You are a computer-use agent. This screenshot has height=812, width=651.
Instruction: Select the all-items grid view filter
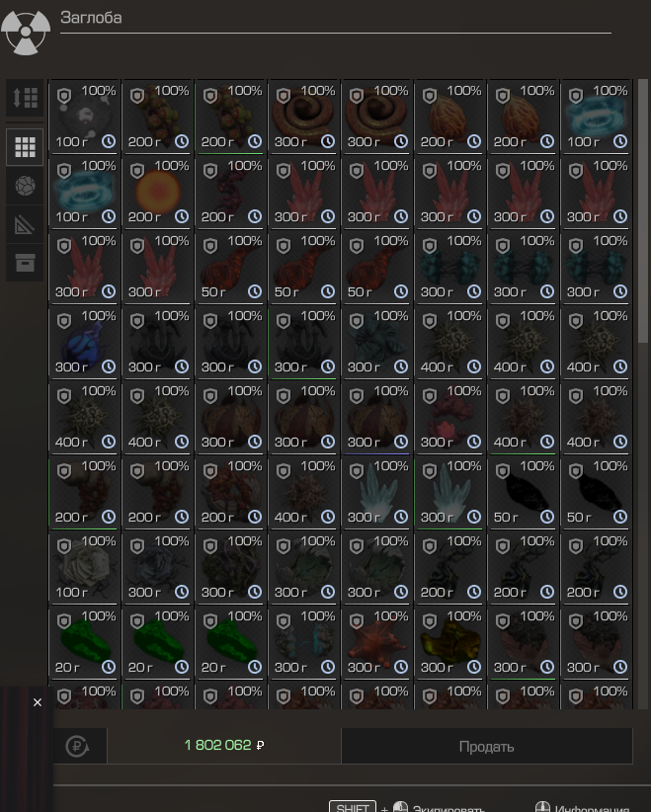25,147
